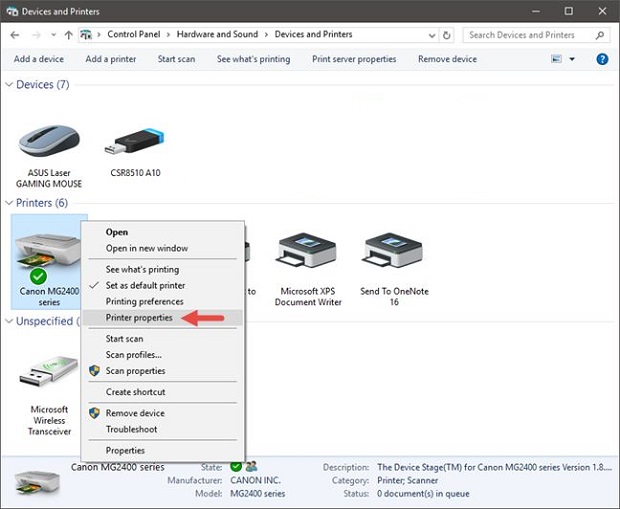Click the green state checkmark in details pane

[x=236, y=467]
